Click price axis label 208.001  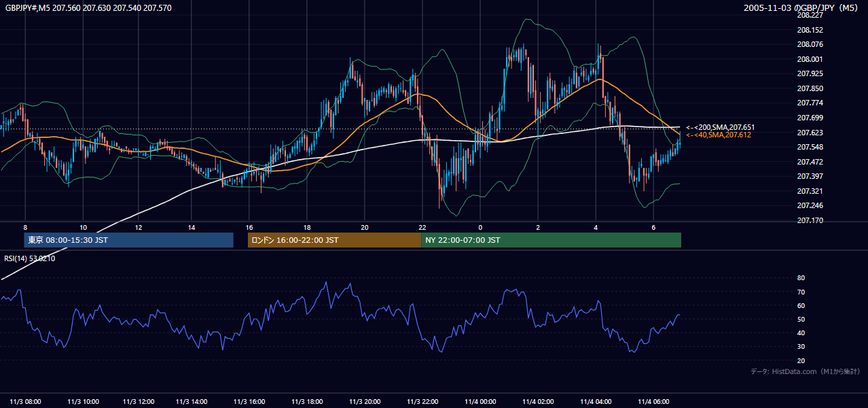click(x=810, y=59)
